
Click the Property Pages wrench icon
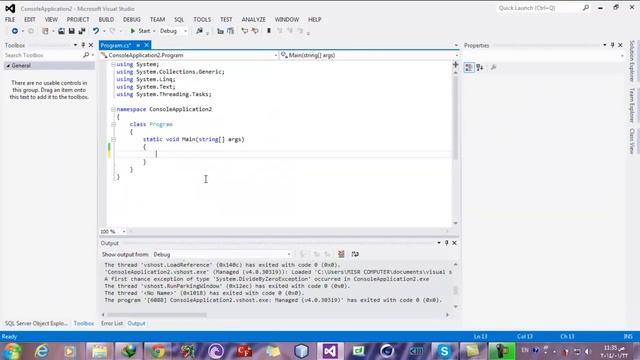[x=493, y=68]
